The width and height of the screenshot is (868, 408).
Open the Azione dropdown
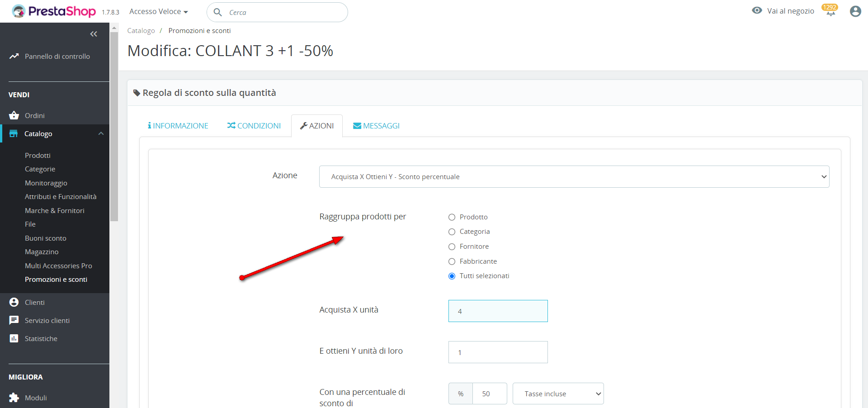click(574, 177)
